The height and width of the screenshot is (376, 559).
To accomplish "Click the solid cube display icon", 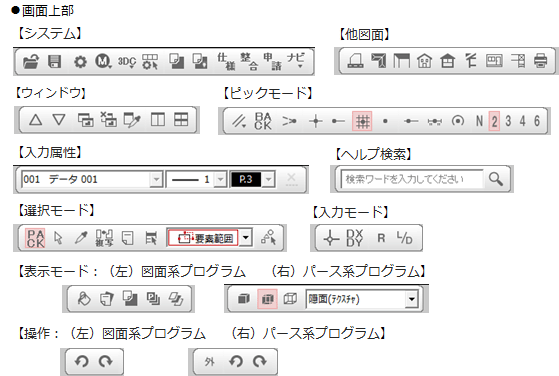I will click(x=244, y=299).
